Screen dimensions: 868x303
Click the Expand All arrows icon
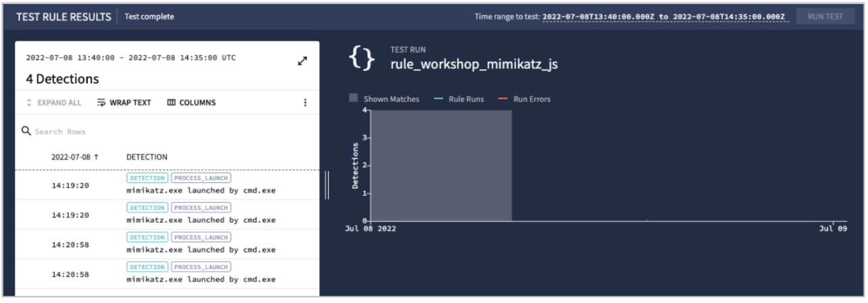29,103
